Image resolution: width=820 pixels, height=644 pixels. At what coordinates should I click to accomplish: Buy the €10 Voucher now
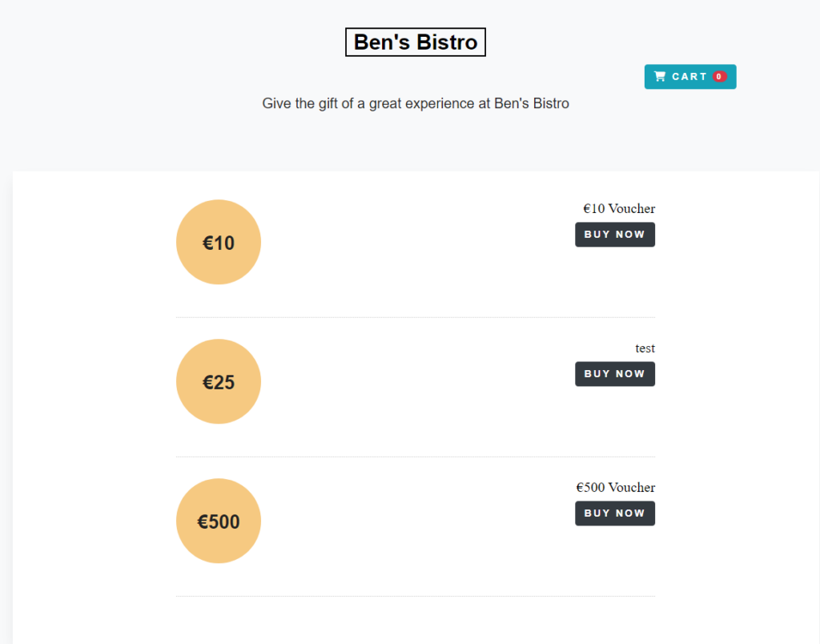(615, 235)
